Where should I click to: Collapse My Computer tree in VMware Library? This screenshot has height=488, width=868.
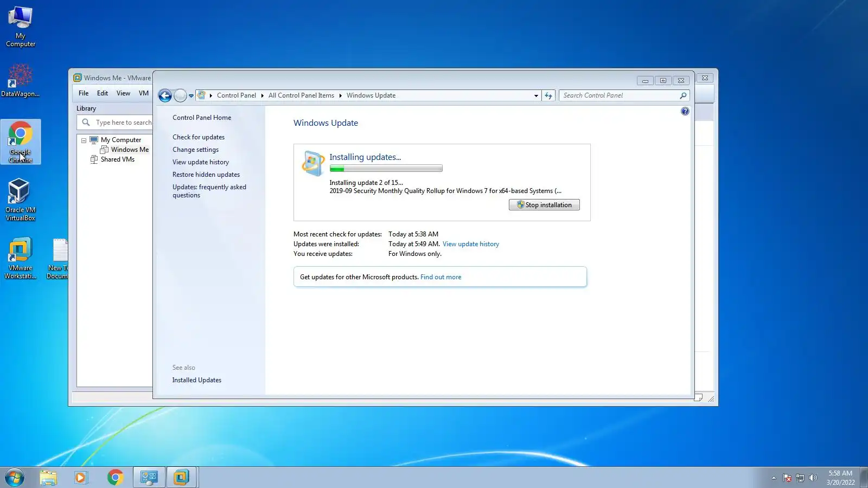(84, 140)
